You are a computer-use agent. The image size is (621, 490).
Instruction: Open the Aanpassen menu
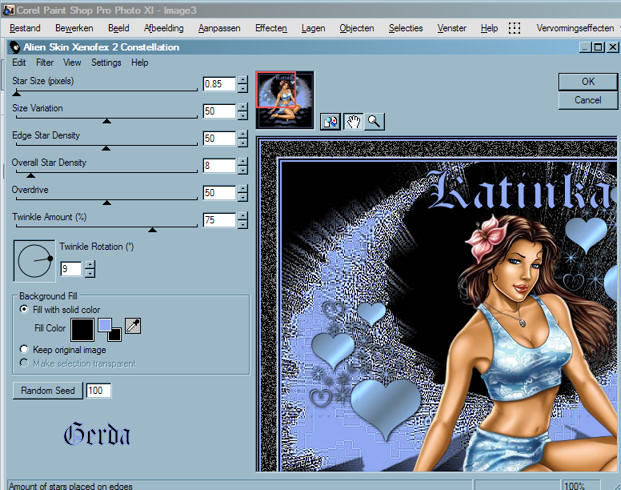click(x=219, y=28)
